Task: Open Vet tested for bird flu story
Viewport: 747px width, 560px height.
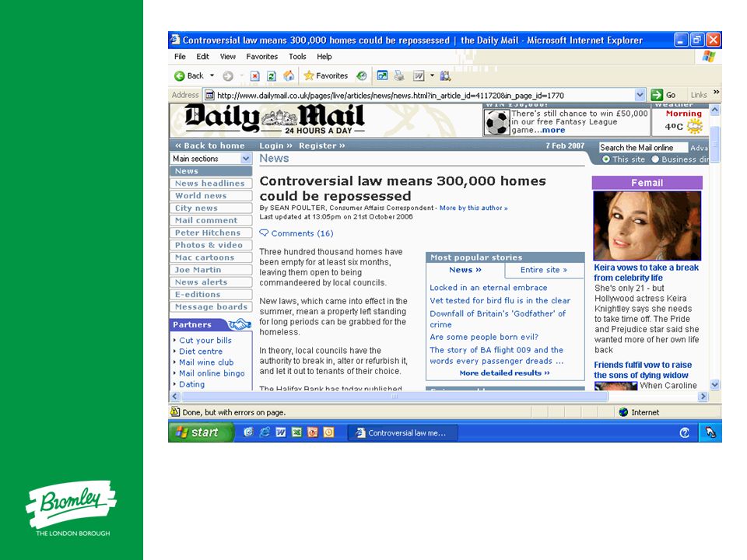Action: click(500, 301)
